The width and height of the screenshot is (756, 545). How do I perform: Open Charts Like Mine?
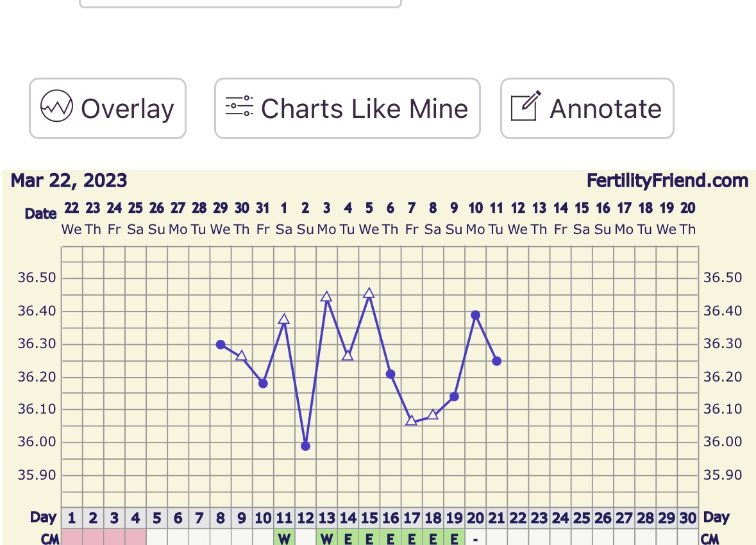(x=347, y=108)
